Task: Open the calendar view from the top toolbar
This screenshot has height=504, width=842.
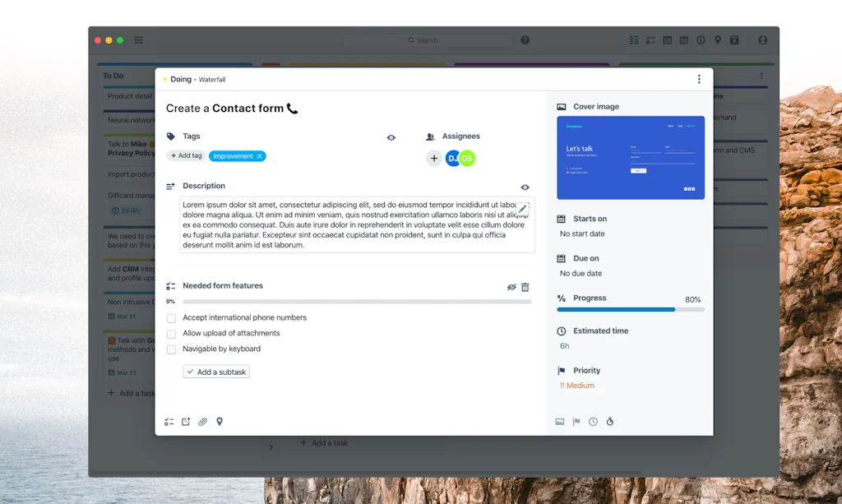Action: [x=684, y=39]
